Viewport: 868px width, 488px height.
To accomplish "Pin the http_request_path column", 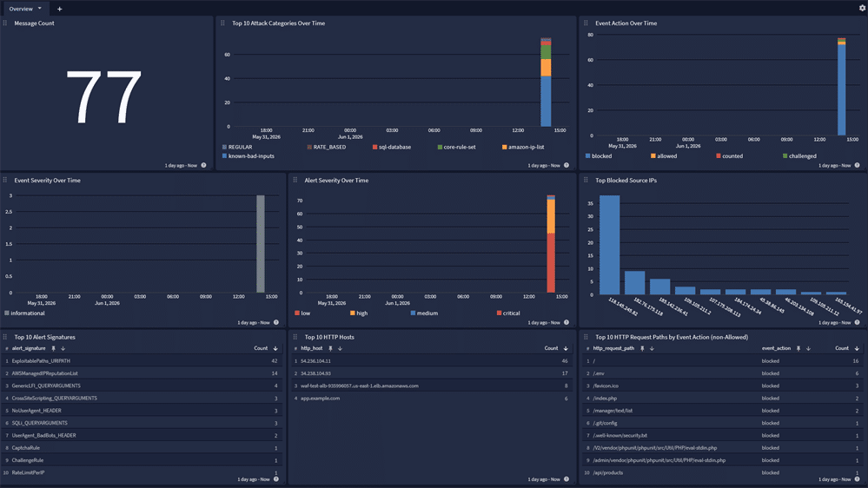I will coord(642,348).
